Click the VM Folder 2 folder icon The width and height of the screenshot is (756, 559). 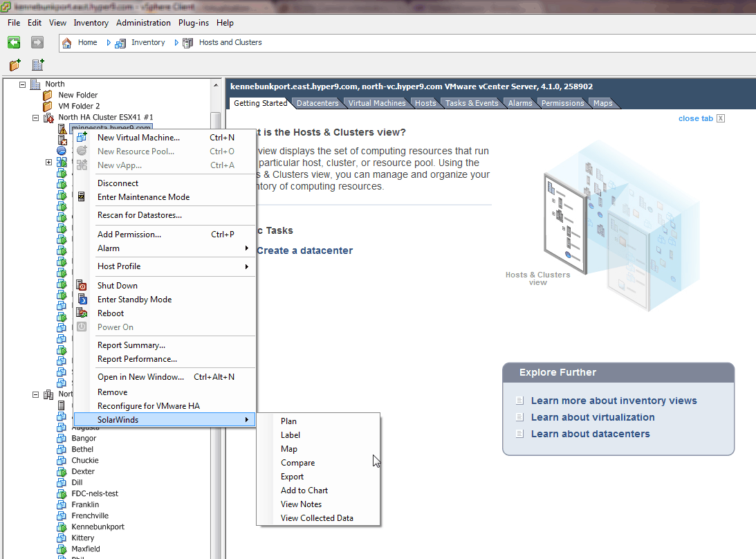click(x=48, y=106)
